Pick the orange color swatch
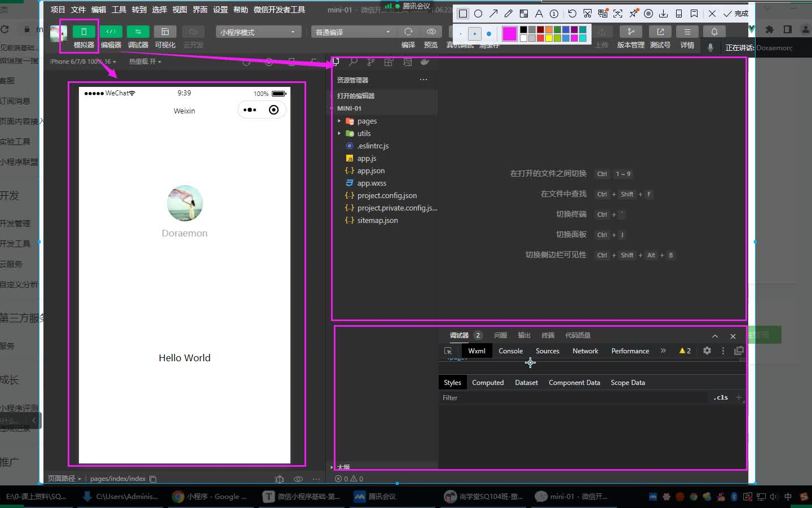Viewport: 812px width, 508px height. 549,30
